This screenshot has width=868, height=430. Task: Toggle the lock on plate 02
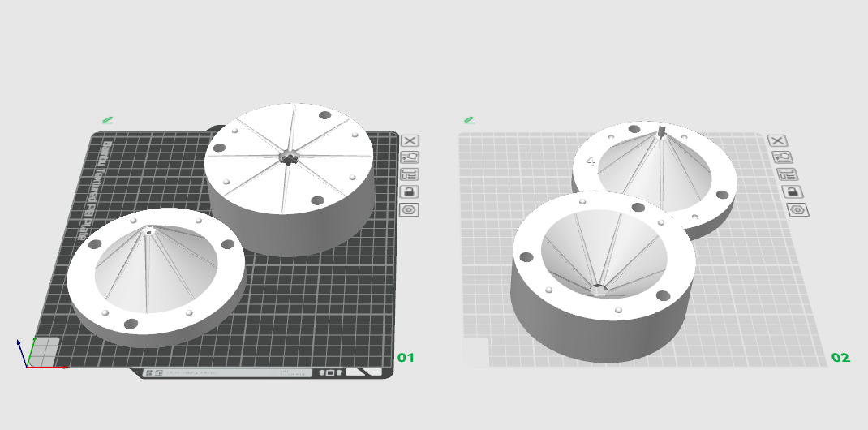(793, 192)
